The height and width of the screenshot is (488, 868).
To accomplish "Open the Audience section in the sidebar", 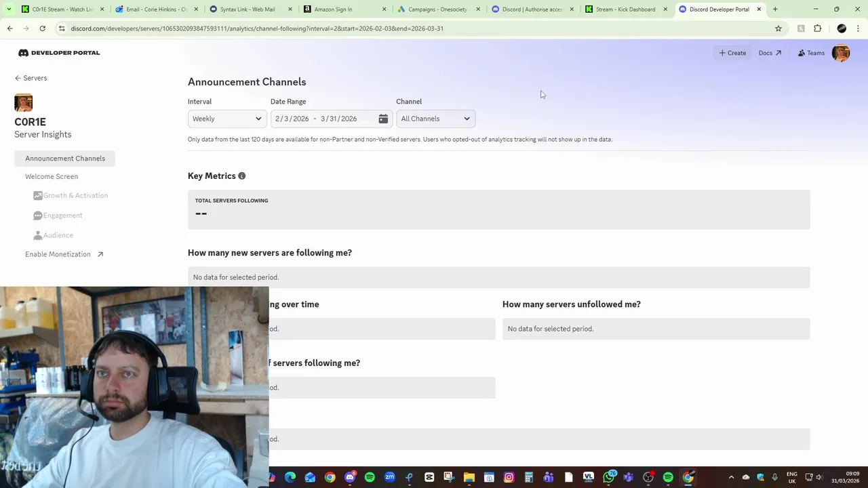I will tap(53, 235).
